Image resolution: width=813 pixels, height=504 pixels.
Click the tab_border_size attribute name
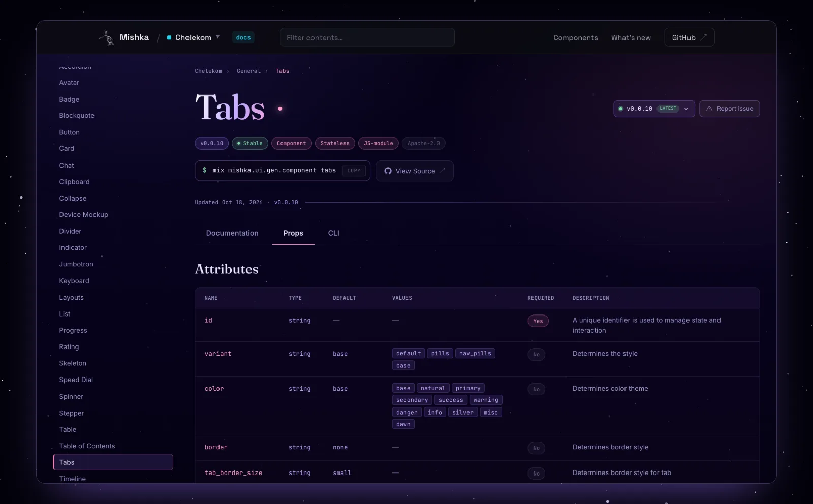[233, 473]
